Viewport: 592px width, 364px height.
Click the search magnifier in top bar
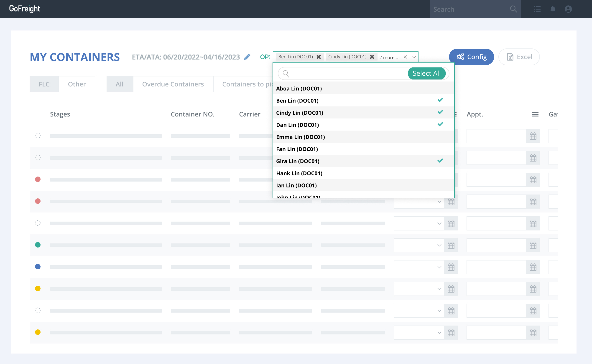pos(513,9)
